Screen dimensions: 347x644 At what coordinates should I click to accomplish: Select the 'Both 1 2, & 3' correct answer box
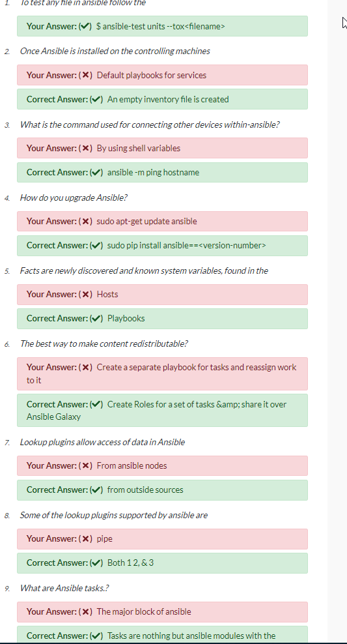162,563
